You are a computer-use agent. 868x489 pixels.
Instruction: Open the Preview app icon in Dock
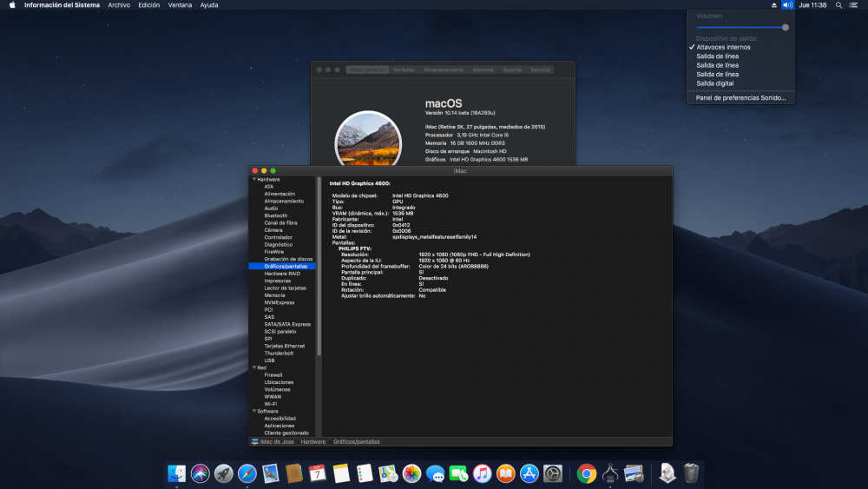[x=634, y=473]
